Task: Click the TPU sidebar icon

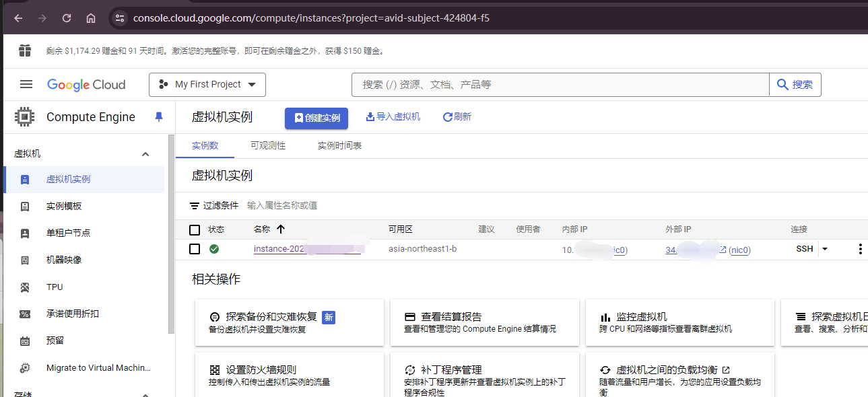Action: (25, 287)
